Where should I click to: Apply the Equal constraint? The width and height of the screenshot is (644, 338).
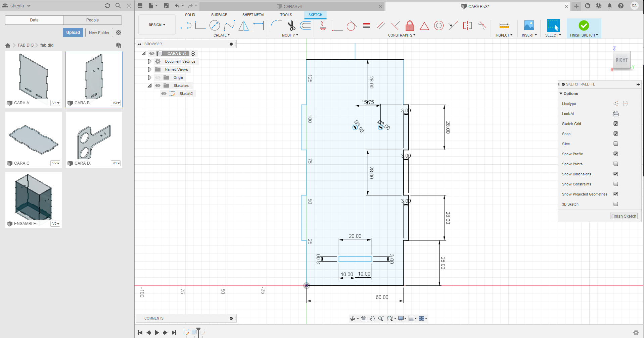[x=366, y=25]
